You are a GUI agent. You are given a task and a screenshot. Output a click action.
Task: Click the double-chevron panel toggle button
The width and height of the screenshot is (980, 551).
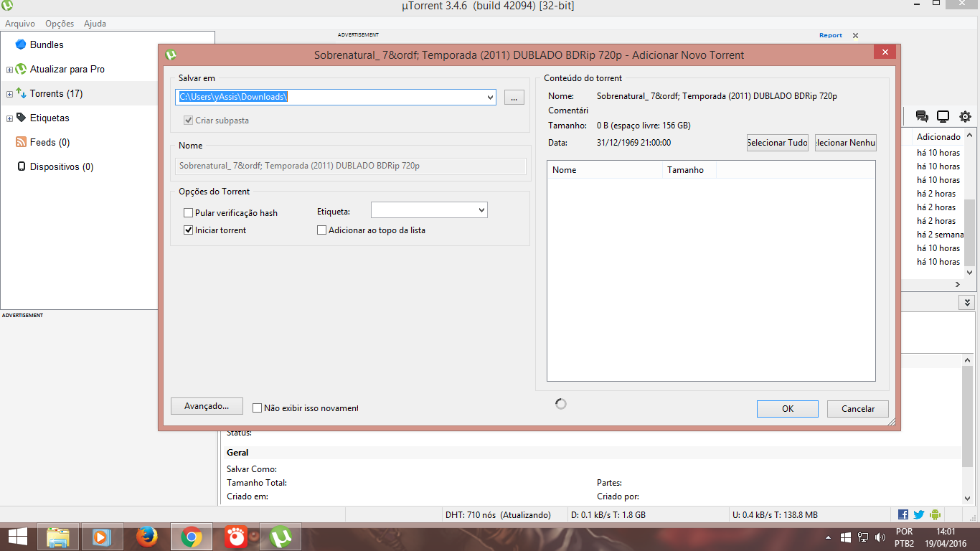[967, 303]
